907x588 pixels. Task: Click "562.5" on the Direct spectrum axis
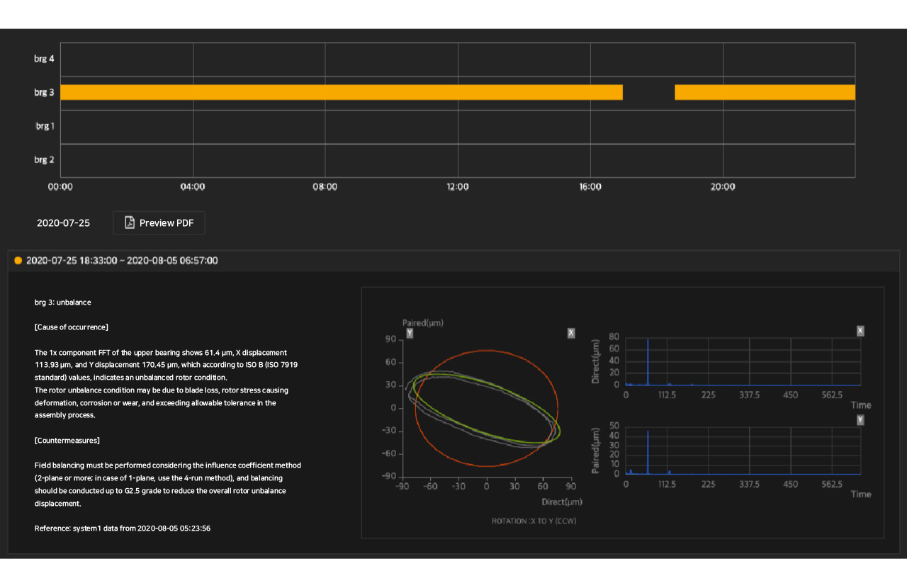click(832, 395)
